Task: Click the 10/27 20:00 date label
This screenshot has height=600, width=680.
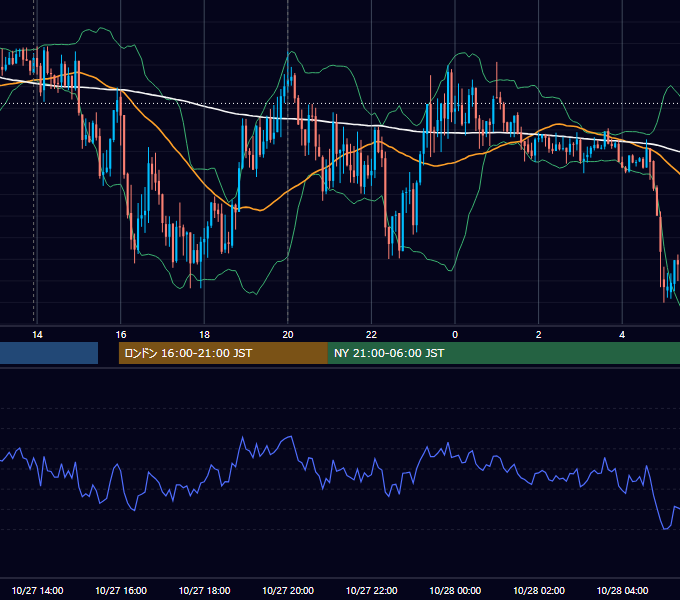Action: 288,590
